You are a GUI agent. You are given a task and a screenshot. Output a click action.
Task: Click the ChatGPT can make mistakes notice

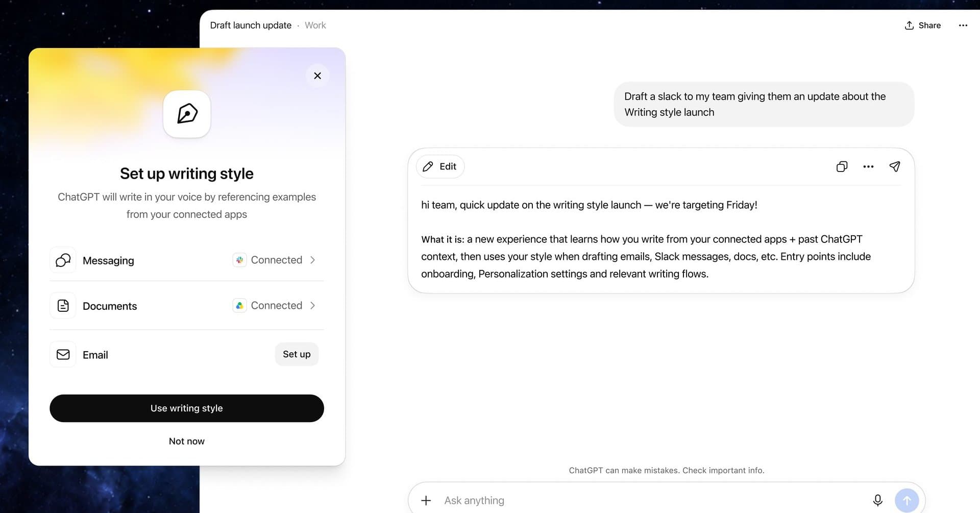667,470
